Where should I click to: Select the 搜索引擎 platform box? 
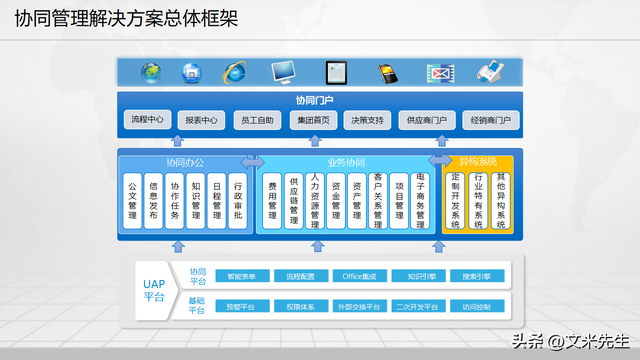pos(477,276)
